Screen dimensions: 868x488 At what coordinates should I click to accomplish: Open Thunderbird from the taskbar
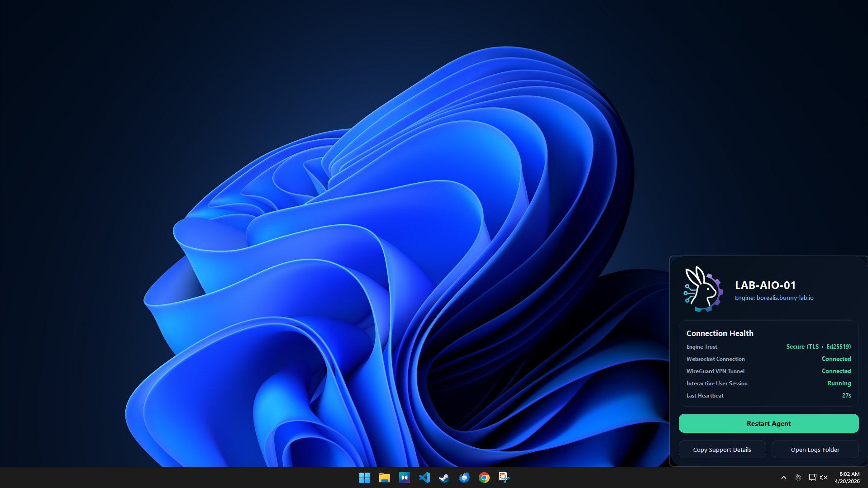click(x=464, y=478)
